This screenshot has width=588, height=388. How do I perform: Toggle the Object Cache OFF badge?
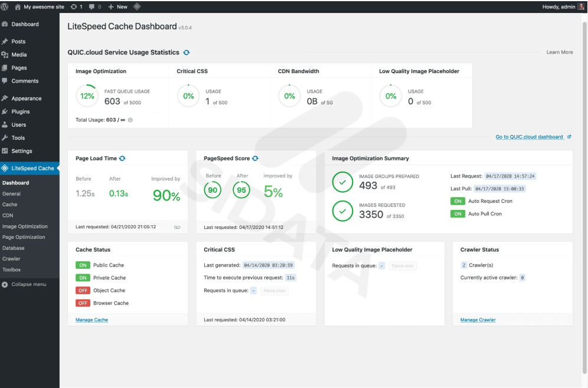tap(83, 291)
